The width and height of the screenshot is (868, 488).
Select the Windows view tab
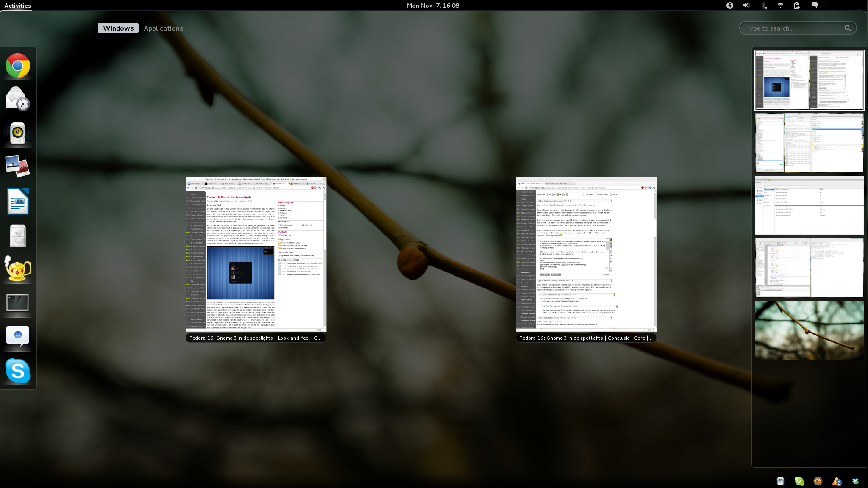tap(118, 28)
